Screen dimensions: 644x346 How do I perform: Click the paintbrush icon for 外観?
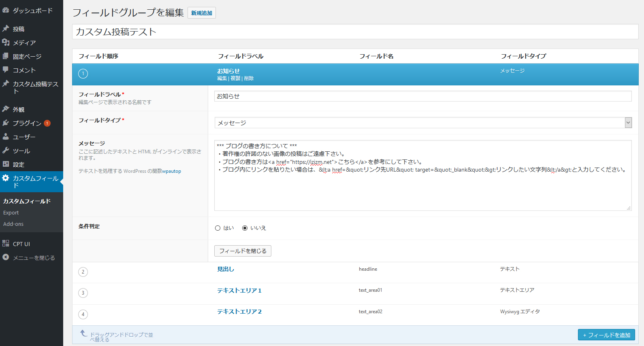[x=6, y=109]
